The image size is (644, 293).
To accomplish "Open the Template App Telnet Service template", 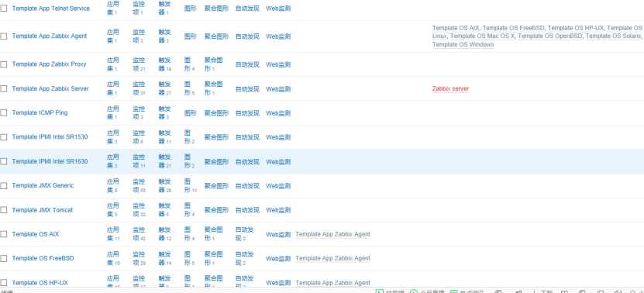I will (x=50, y=9).
